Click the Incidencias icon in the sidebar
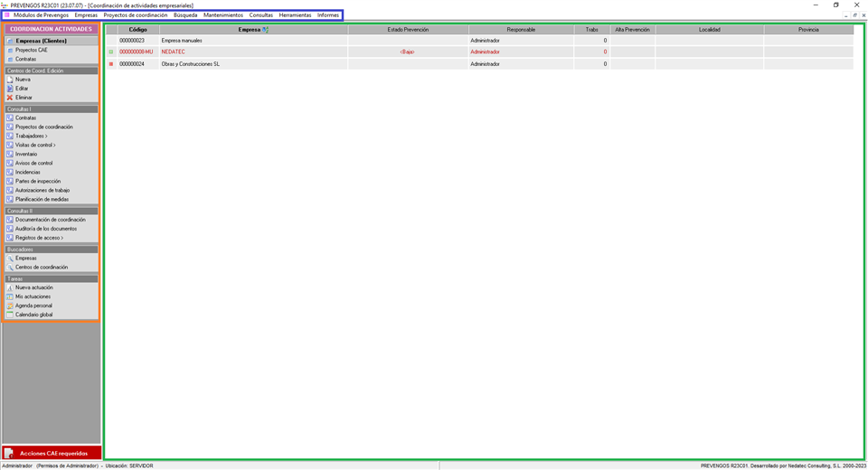This screenshot has width=868, height=470. tap(10, 173)
